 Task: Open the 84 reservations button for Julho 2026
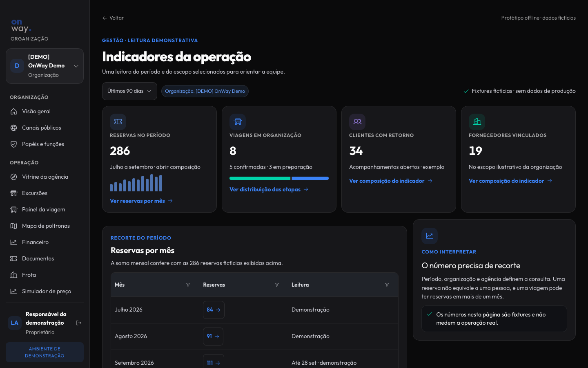214,310
